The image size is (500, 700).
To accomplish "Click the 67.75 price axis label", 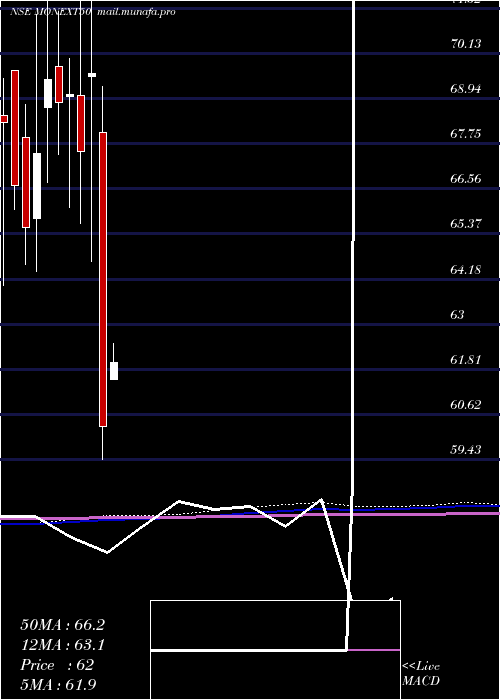I will (x=466, y=133).
